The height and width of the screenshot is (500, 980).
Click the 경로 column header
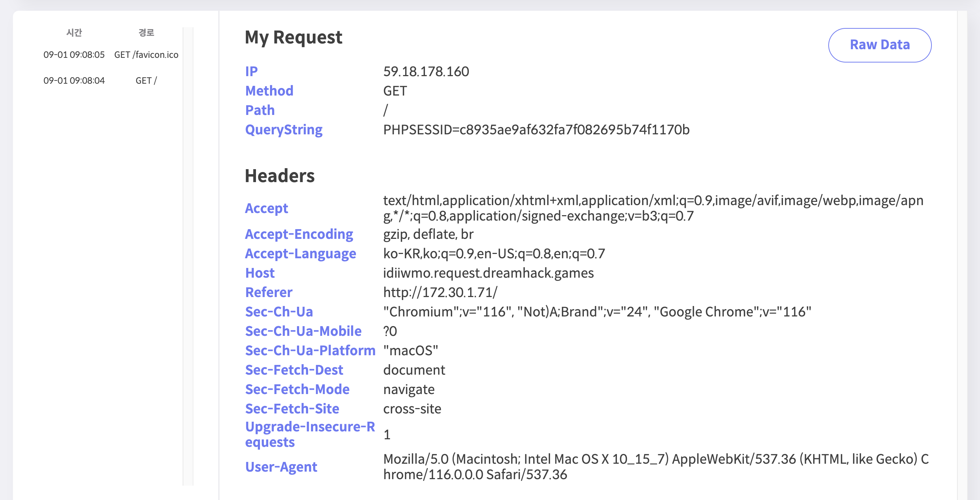click(146, 33)
